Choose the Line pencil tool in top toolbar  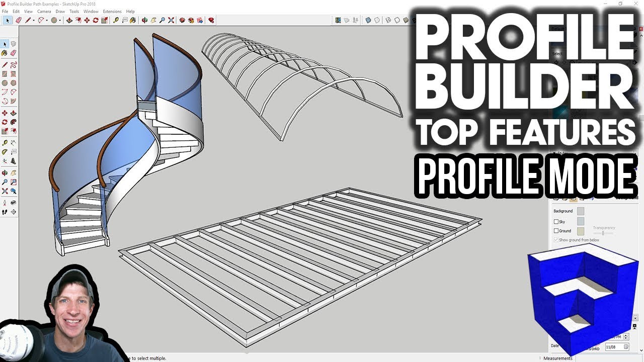tap(28, 20)
